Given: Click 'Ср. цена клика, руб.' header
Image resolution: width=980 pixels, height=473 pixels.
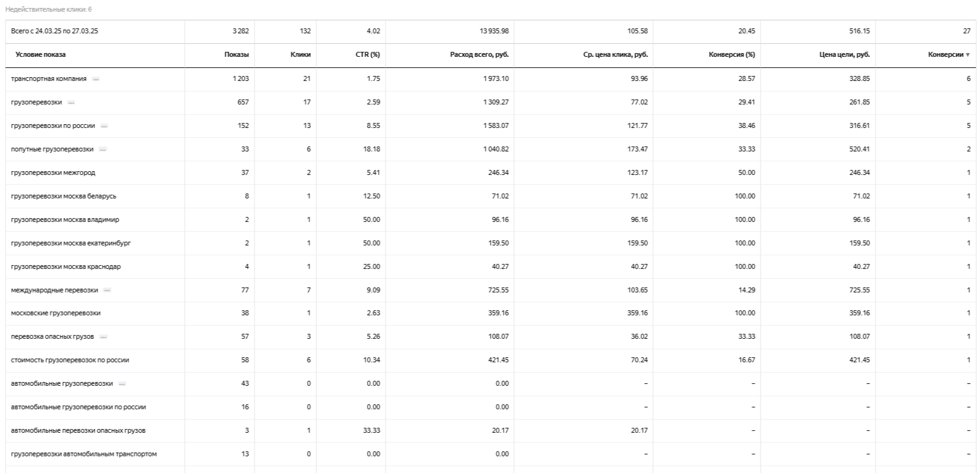Looking at the screenshot, I should [615, 54].
